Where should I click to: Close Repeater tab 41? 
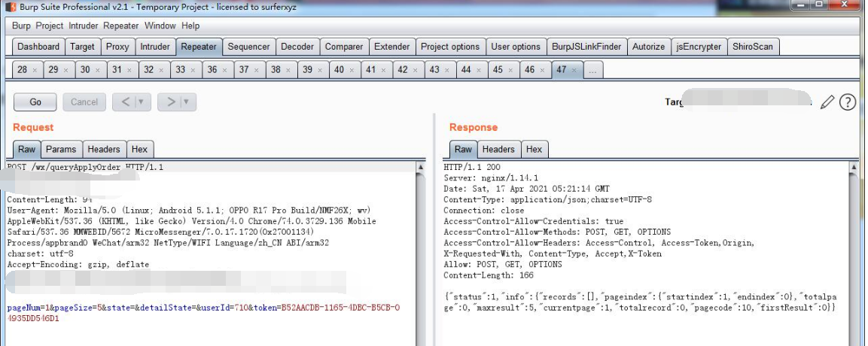384,70
